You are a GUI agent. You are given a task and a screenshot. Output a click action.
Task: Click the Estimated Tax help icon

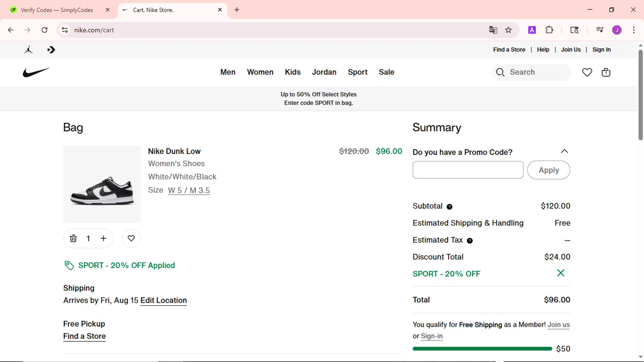[x=470, y=241]
